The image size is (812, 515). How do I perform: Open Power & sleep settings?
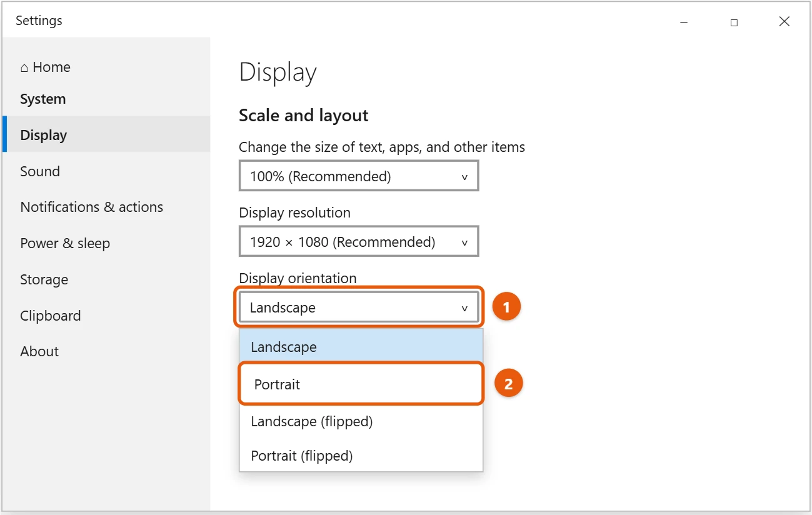click(106, 243)
